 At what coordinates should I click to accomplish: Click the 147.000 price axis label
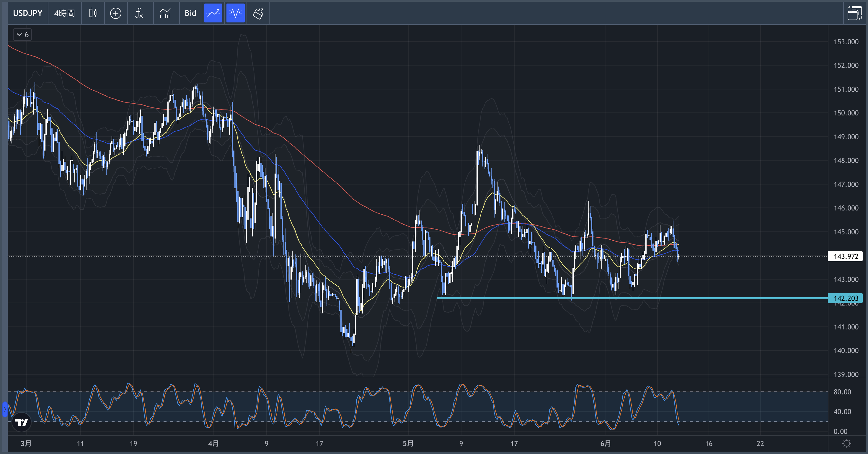point(846,184)
